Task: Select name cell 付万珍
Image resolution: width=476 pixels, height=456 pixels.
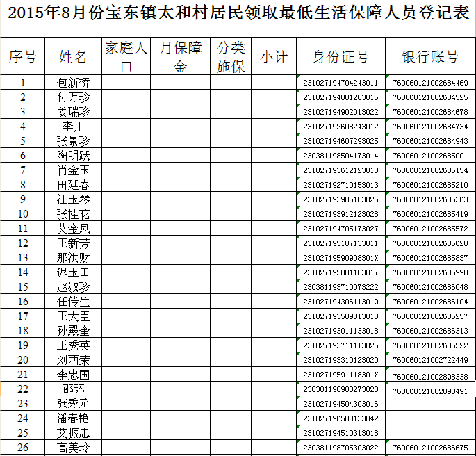Action: pos(73,97)
